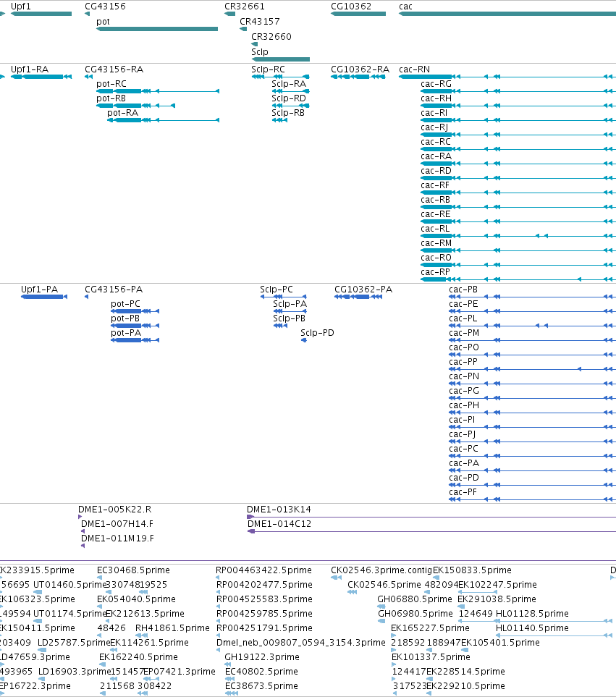This screenshot has height=697, width=616.
Task: Select the cac-PB protein label
Action: pos(463,290)
